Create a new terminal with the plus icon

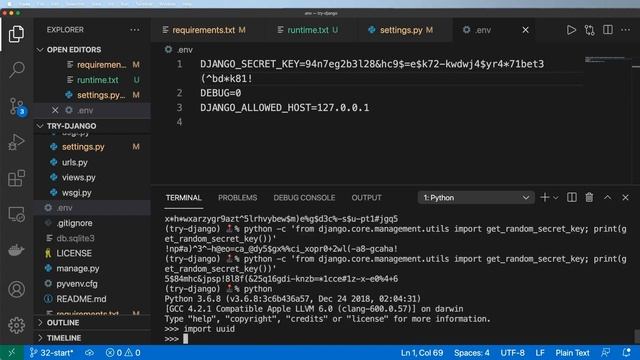click(544, 198)
